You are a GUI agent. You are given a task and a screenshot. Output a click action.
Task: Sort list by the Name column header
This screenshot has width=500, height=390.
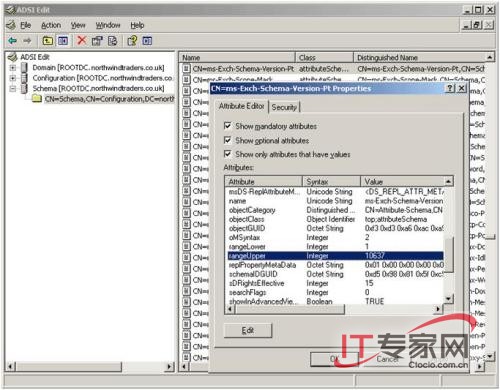click(237, 57)
